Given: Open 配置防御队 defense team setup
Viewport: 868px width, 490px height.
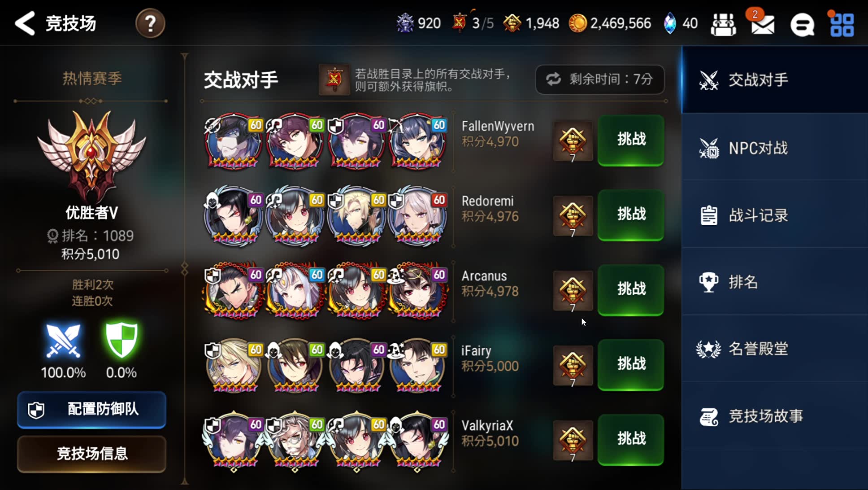Looking at the screenshot, I should (x=91, y=409).
